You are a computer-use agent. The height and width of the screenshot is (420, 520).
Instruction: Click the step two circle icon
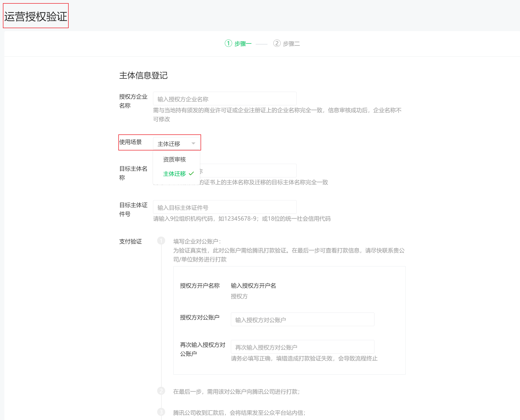pyautogui.click(x=277, y=43)
